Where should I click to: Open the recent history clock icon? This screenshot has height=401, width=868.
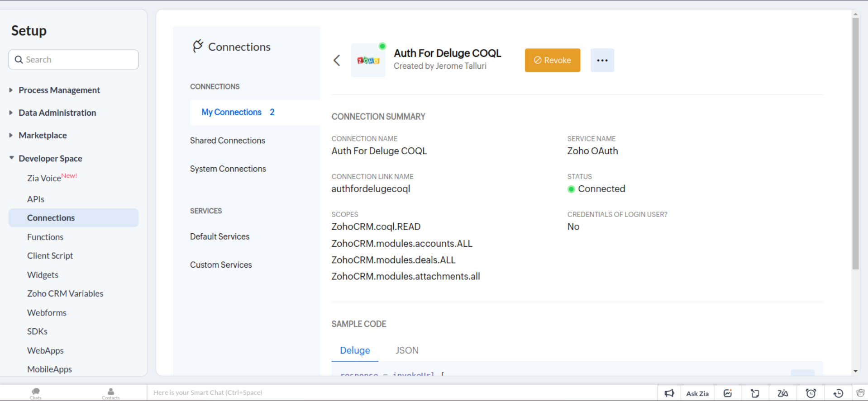click(x=838, y=393)
